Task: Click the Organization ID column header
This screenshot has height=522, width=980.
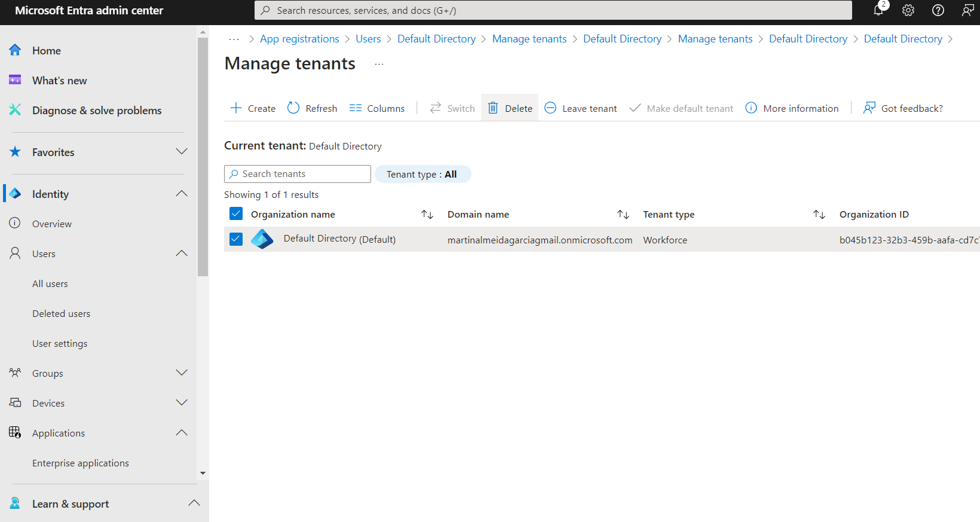Action: pos(874,214)
